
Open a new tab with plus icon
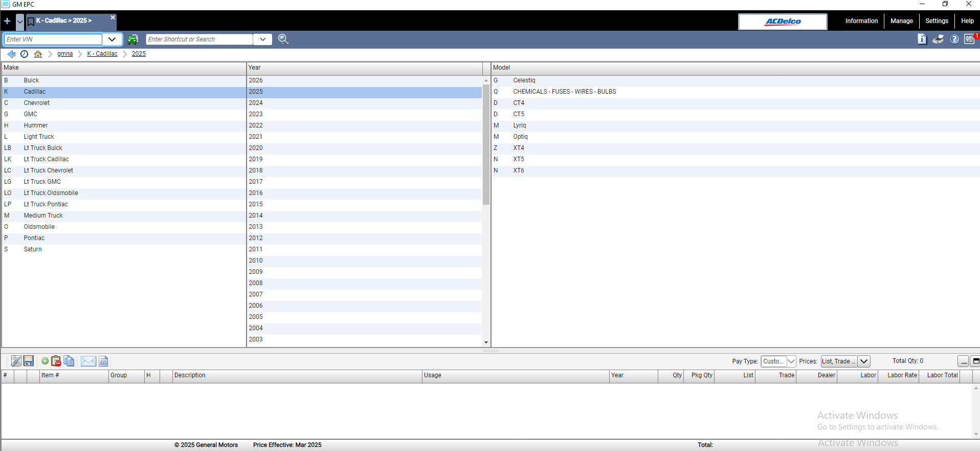[x=7, y=21]
